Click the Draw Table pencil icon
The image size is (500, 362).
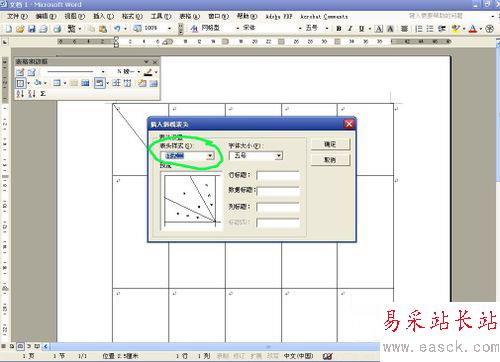pos(20,72)
